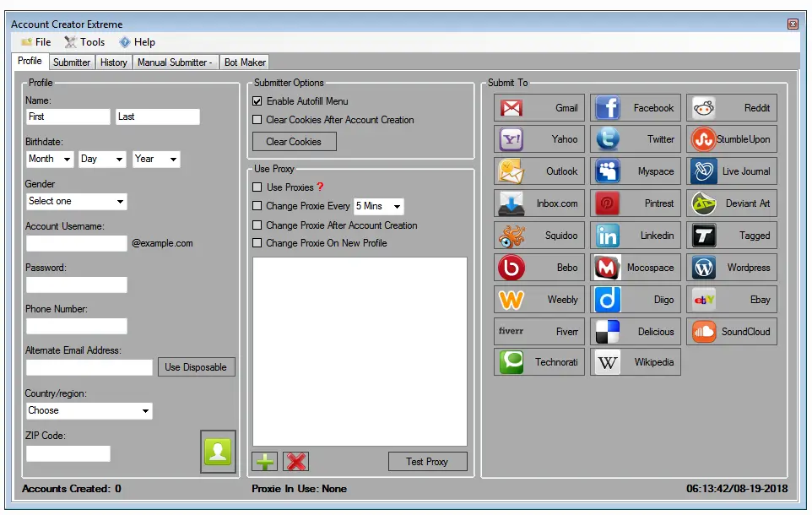The image size is (812, 515).
Task: Open Gmail account submitter
Action: [x=539, y=107]
